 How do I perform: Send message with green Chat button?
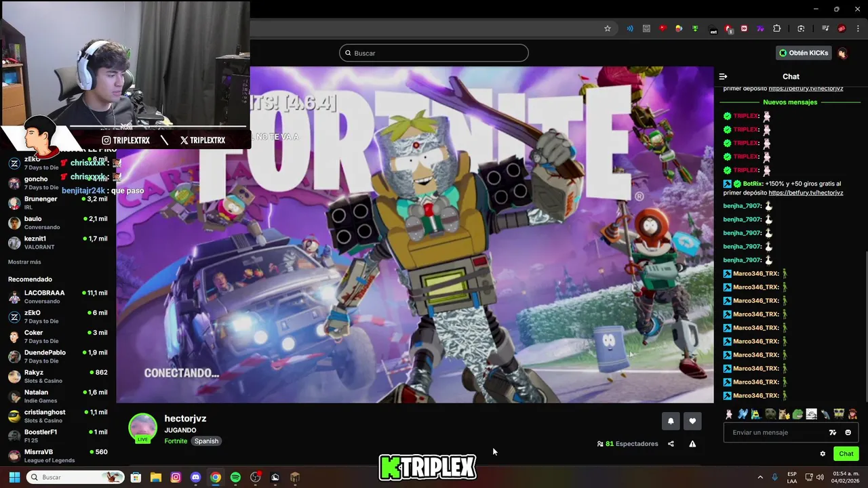pyautogui.click(x=846, y=454)
